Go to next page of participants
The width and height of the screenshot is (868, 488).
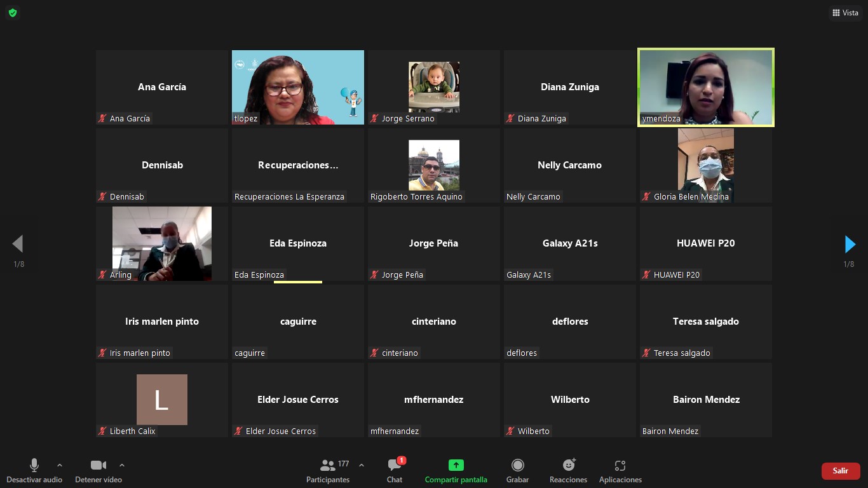coord(850,245)
